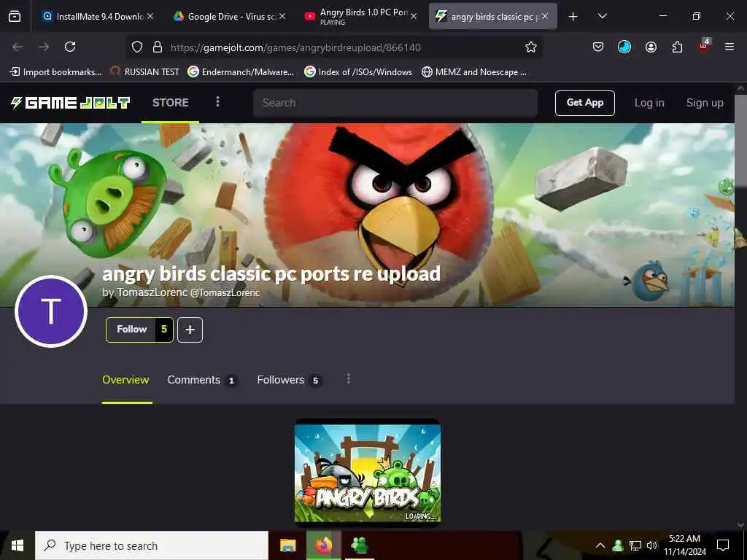Open the RUSSIAN TEST bookmark
Screen dimensions: 747x560
tap(145, 72)
